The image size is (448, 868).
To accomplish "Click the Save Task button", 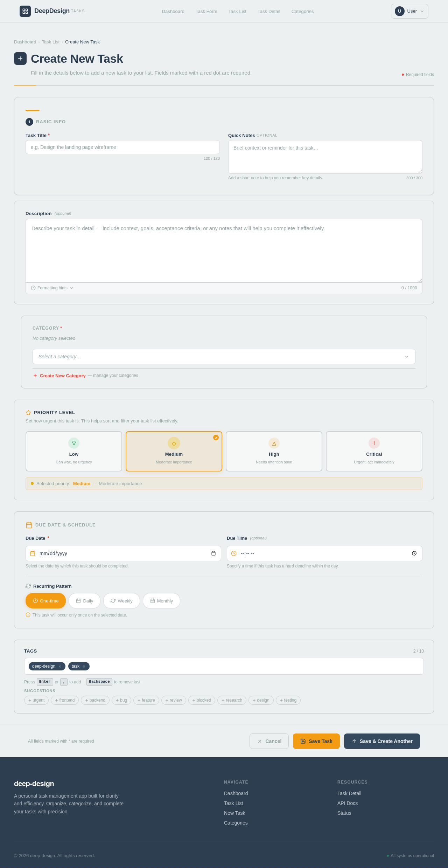I will (316, 741).
